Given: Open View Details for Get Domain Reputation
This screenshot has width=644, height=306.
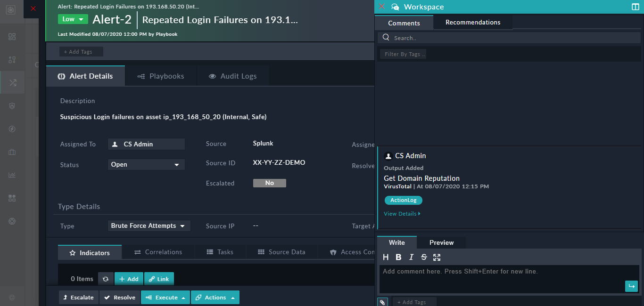Looking at the screenshot, I should tap(401, 213).
